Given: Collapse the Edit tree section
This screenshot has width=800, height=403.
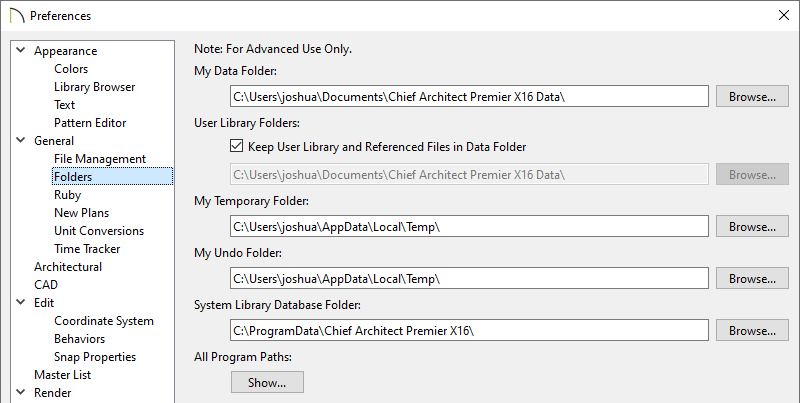Looking at the screenshot, I should click(x=21, y=302).
